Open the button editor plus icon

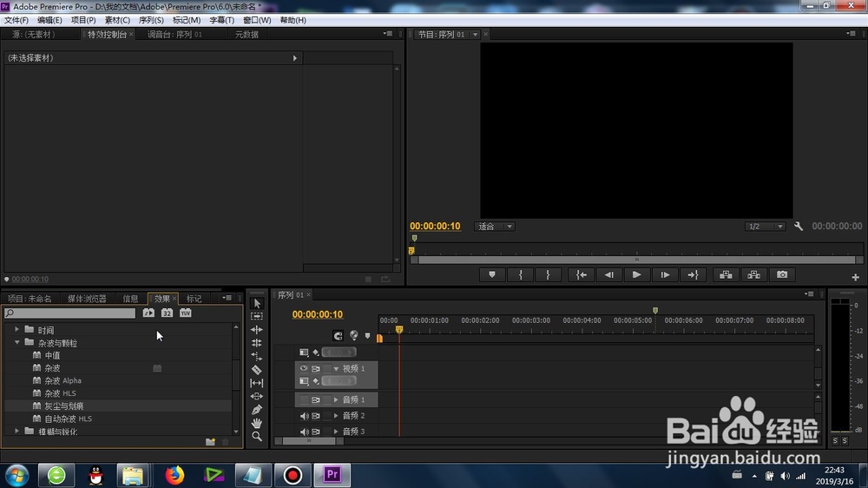[855, 277]
